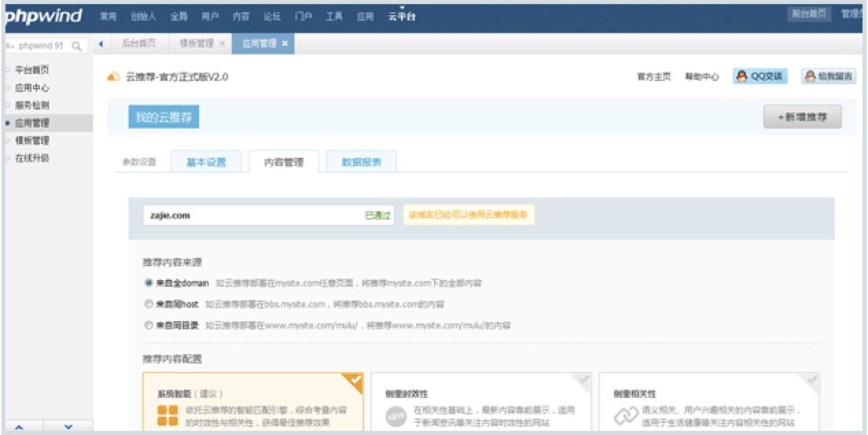
Task: Switch to the 后台首页 tab
Action: (138, 43)
